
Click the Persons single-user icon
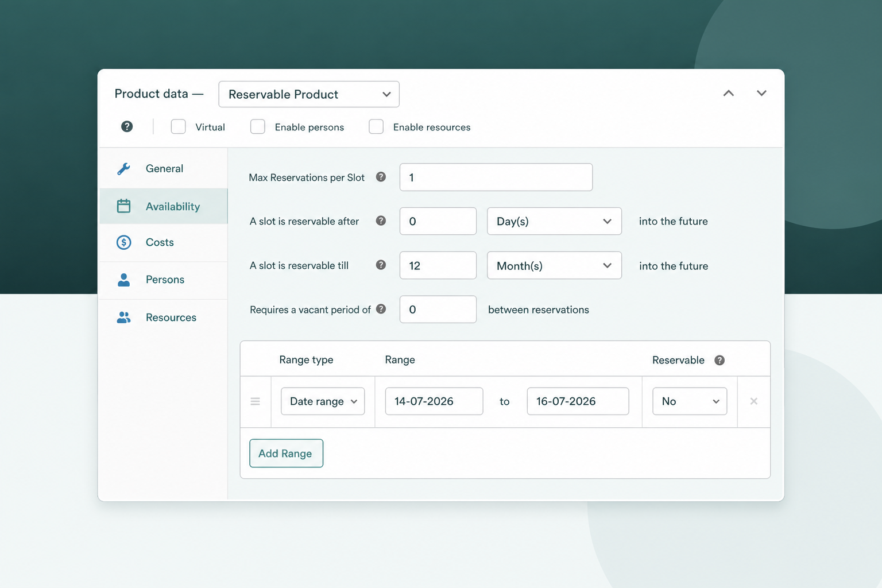coord(123,280)
